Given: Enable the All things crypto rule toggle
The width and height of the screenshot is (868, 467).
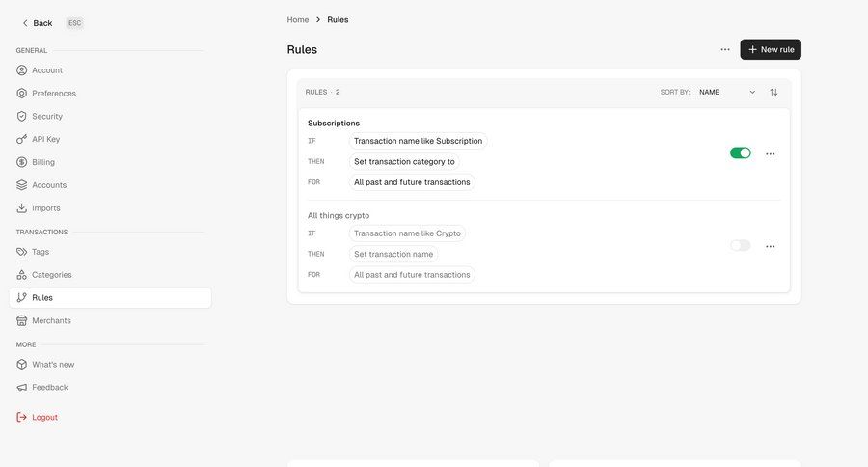Looking at the screenshot, I should pyautogui.click(x=740, y=245).
